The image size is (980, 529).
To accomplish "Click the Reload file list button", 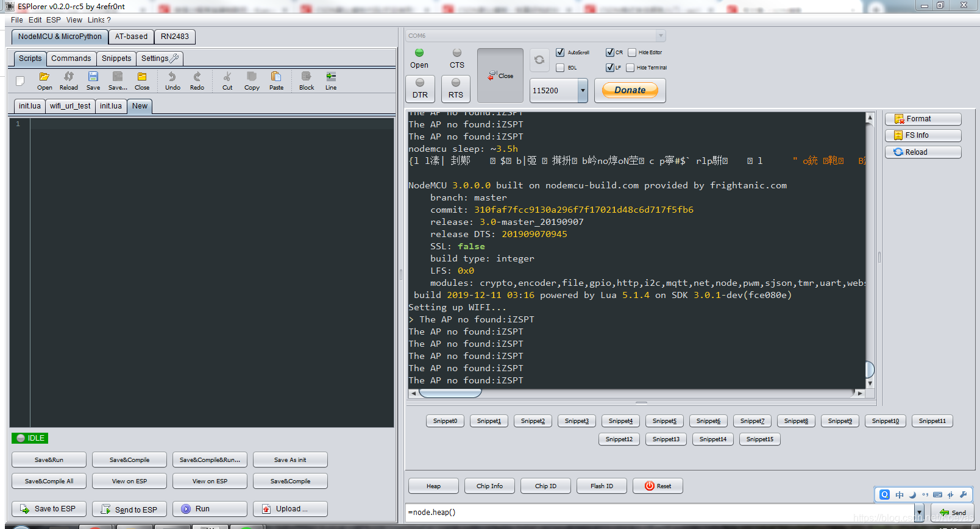I will point(923,152).
